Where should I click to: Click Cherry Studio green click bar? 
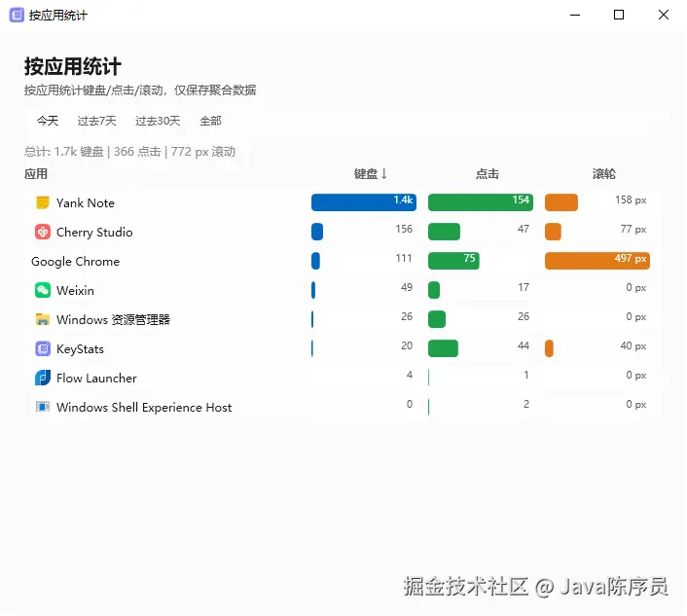point(444,232)
